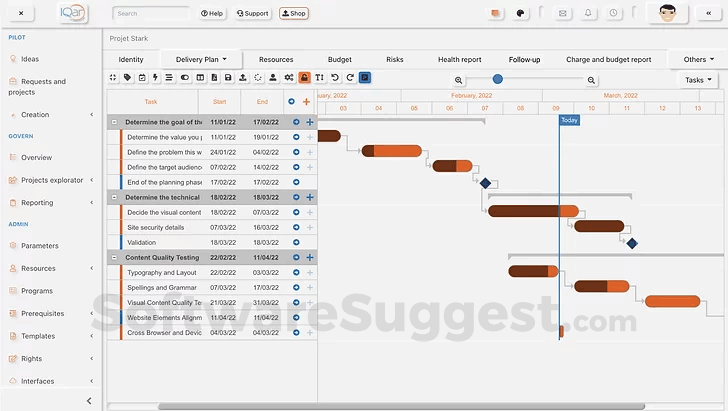Click the orange plus in the task header

(306, 101)
